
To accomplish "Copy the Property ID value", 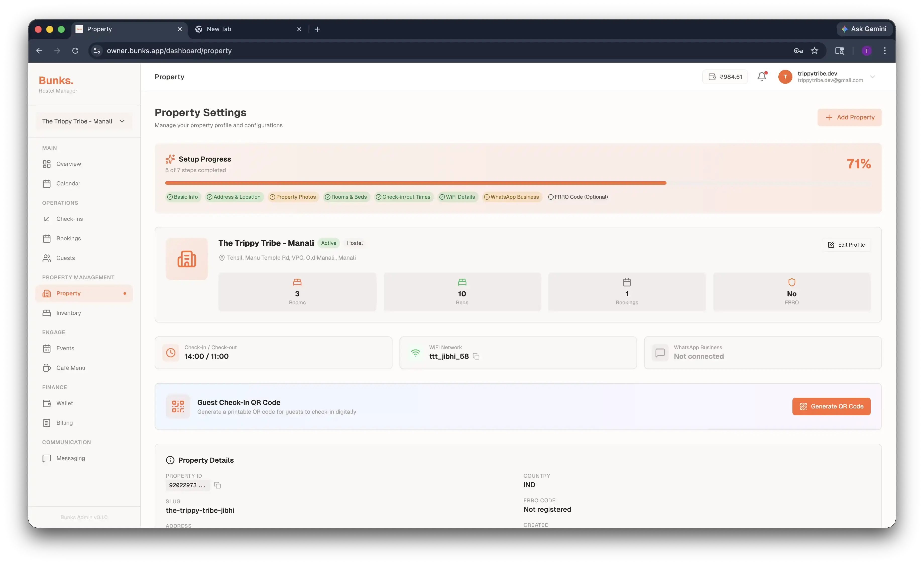I will click(x=217, y=485).
